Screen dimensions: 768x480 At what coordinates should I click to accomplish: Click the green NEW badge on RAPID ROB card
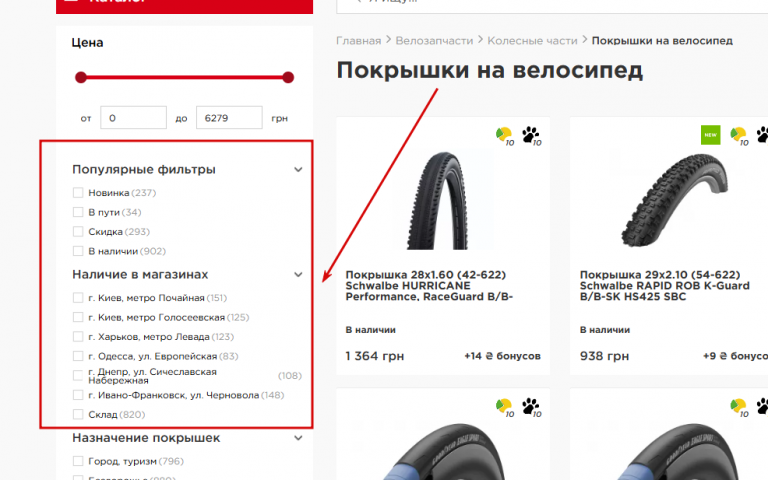pyautogui.click(x=710, y=135)
